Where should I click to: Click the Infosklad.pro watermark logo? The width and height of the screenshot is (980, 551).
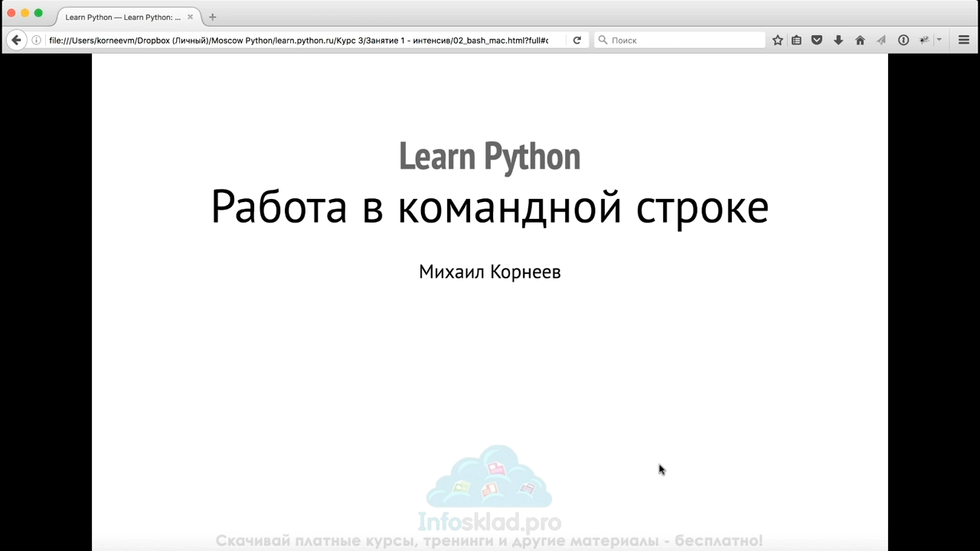489,490
